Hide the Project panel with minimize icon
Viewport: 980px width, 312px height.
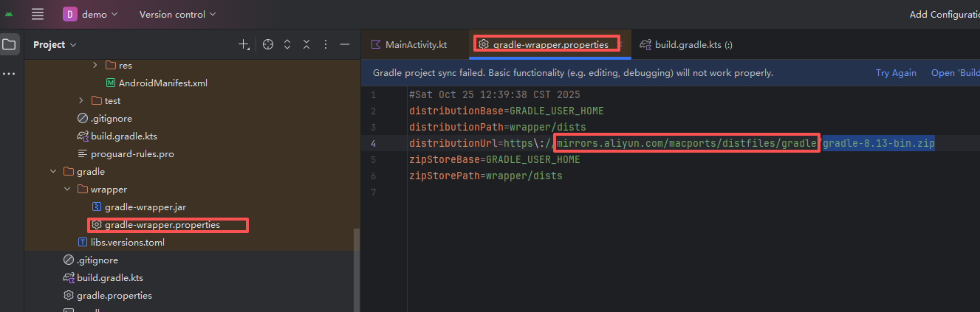pyautogui.click(x=344, y=45)
